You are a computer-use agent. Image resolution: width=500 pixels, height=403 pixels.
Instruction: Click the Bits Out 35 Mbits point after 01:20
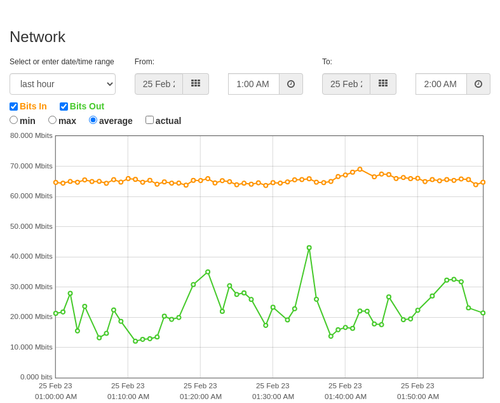[208, 272]
